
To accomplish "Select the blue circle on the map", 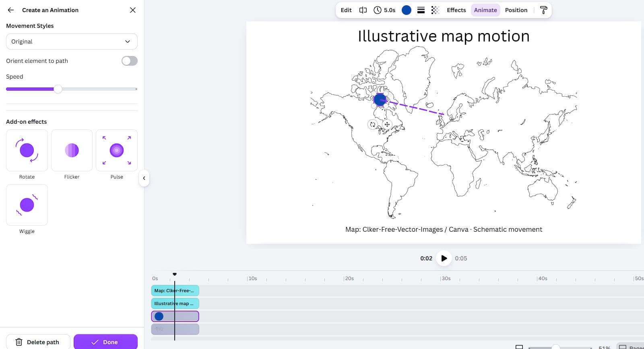I will [380, 100].
